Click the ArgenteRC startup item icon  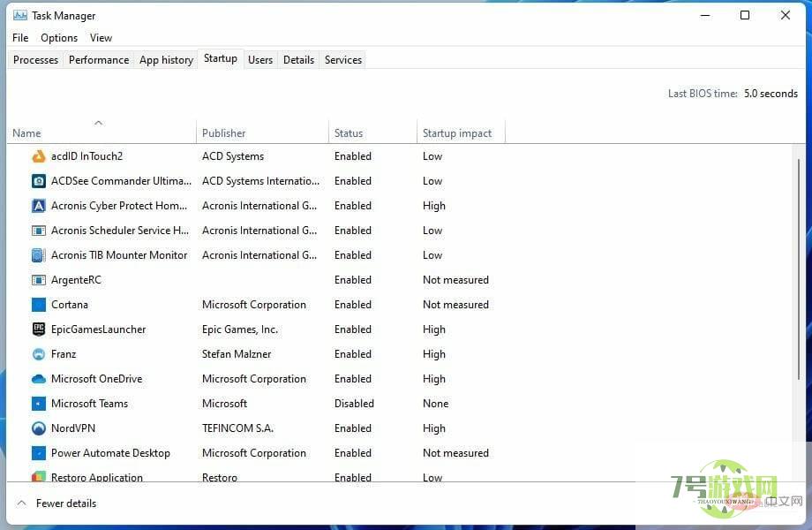pyautogui.click(x=38, y=280)
